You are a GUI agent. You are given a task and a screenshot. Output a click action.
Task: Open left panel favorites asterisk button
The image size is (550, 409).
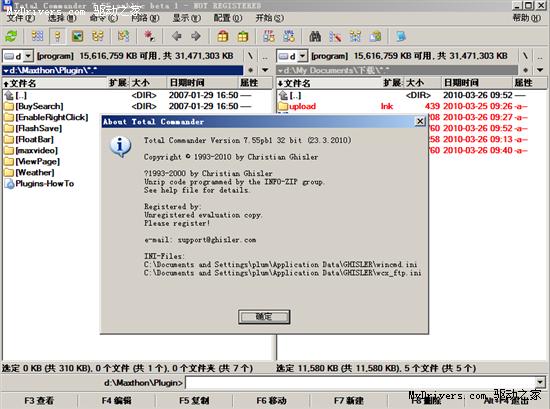click(x=250, y=70)
